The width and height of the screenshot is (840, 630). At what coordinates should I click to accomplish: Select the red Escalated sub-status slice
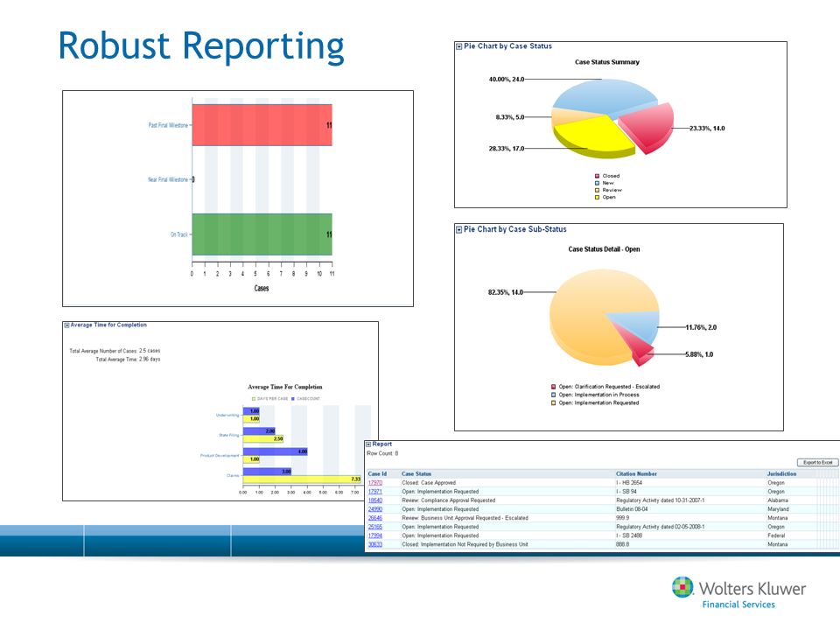coord(639,349)
